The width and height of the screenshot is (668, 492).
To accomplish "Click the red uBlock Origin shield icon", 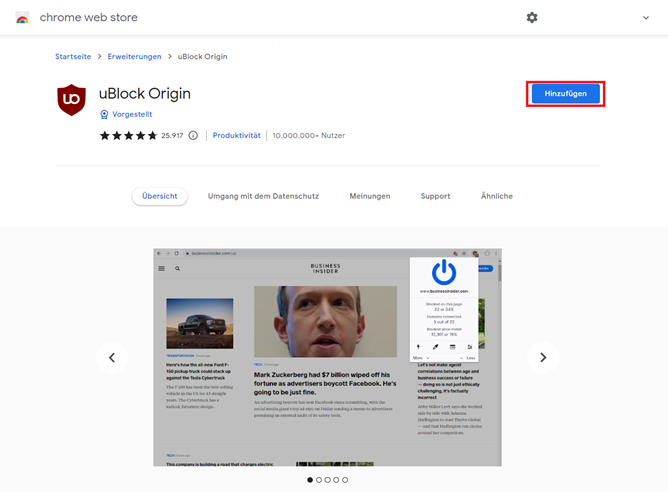I will tap(72, 101).
